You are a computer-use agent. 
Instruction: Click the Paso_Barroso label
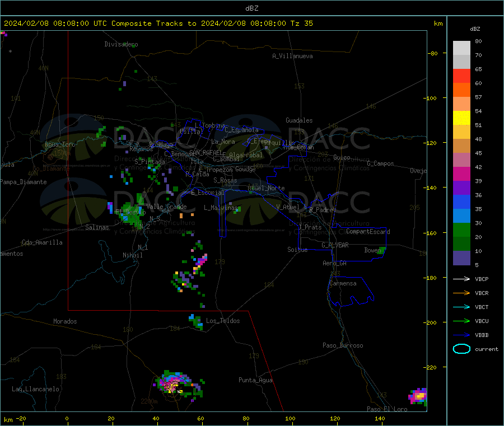(343, 345)
